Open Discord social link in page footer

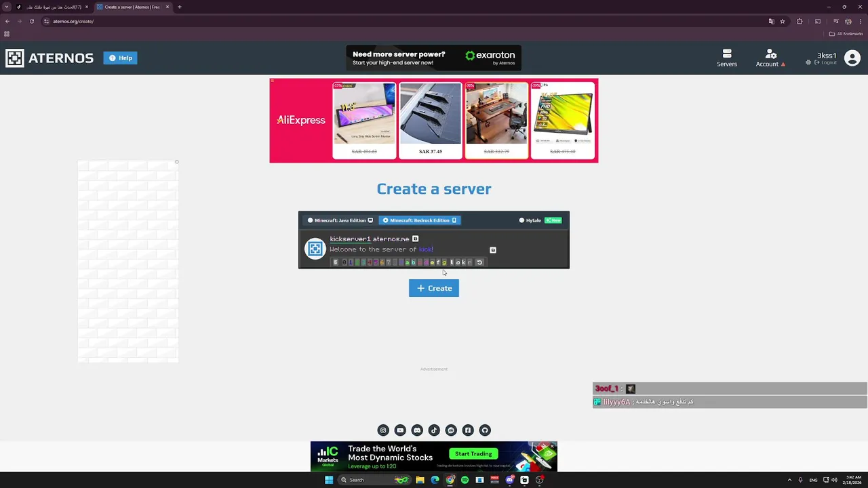click(417, 430)
